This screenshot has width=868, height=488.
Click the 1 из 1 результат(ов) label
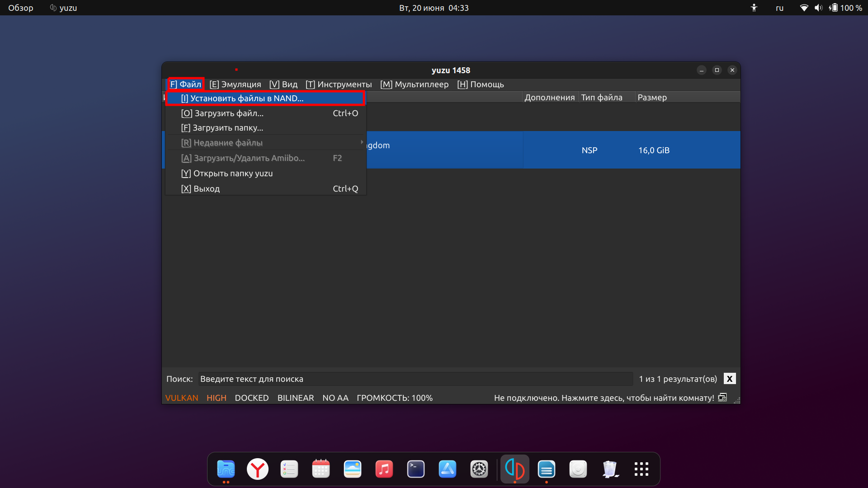tap(678, 379)
